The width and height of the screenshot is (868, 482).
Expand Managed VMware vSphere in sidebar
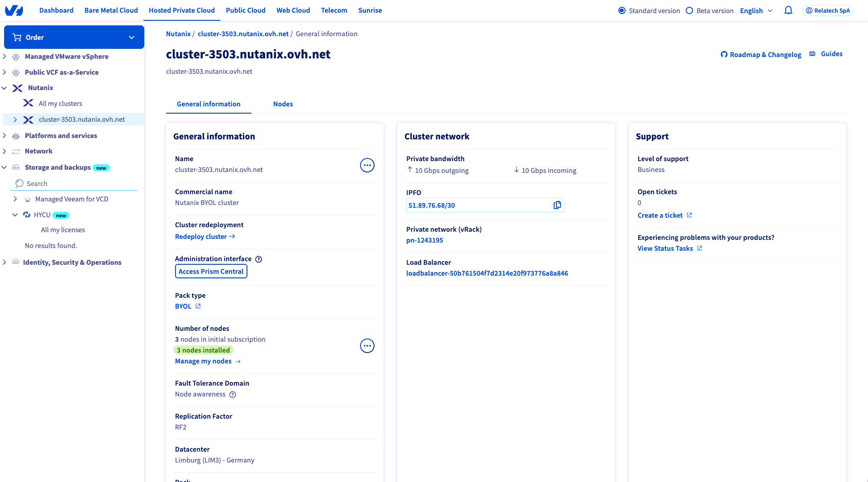tap(5, 57)
